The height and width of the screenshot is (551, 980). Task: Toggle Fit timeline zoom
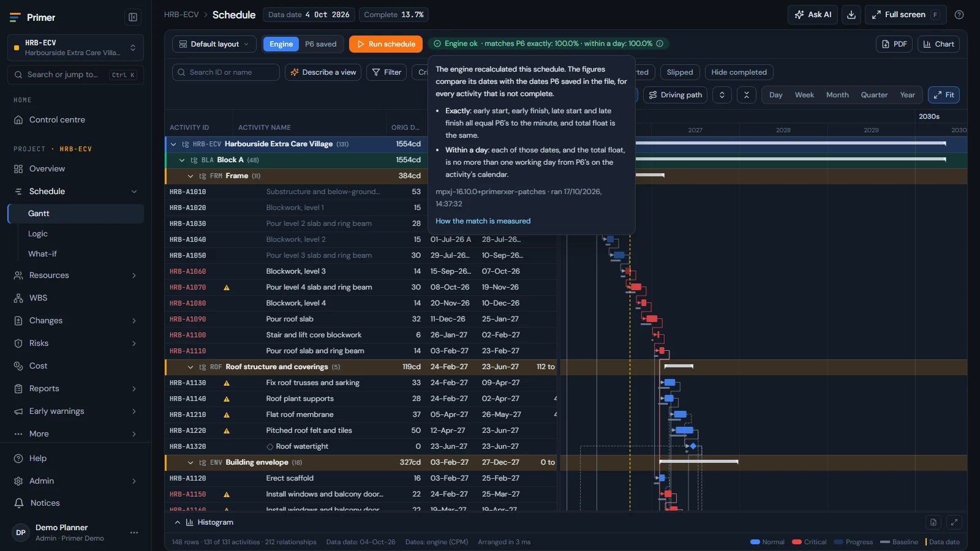(x=944, y=95)
